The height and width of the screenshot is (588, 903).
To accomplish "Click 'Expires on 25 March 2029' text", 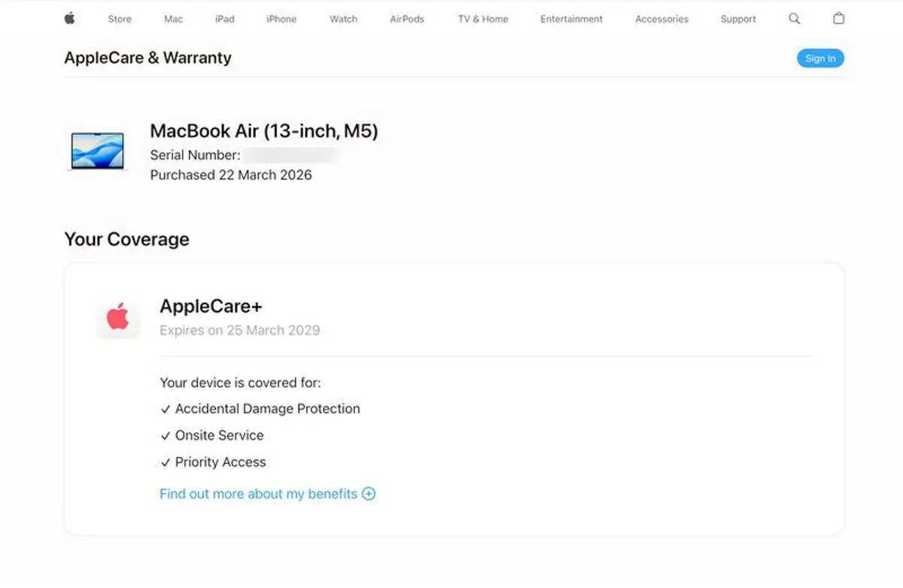I will pos(240,330).
